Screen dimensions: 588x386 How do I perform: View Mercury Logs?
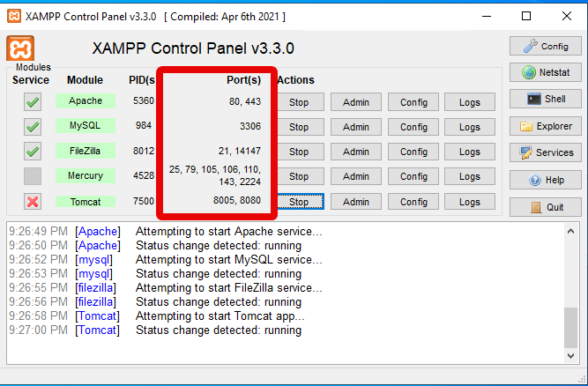coord(470,176)
